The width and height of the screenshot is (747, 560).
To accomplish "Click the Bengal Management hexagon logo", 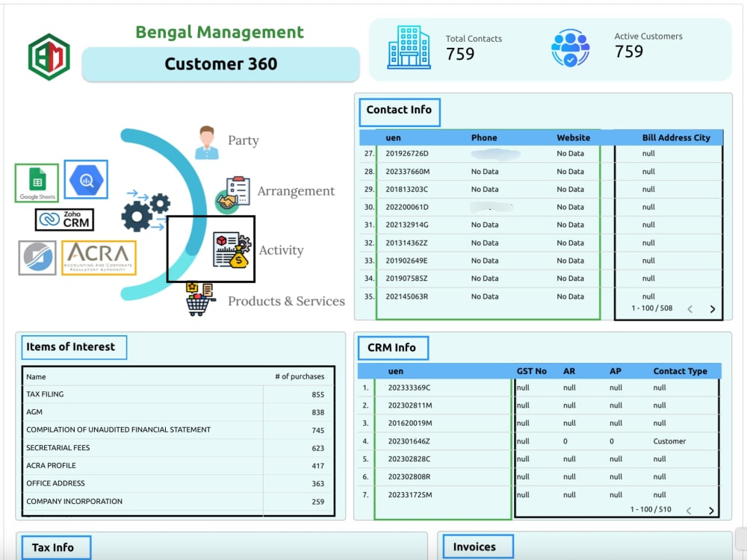I will click(x=49, y=57).
